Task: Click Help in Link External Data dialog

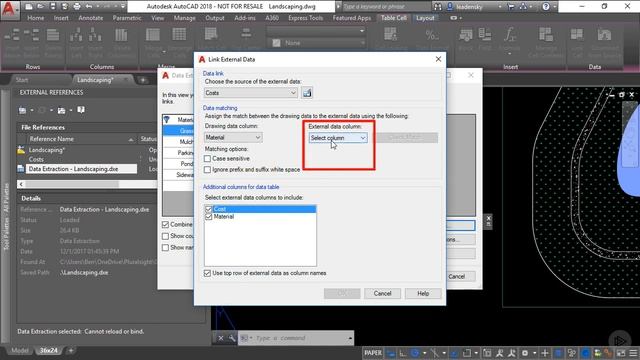Action: [x=423, y=293]
